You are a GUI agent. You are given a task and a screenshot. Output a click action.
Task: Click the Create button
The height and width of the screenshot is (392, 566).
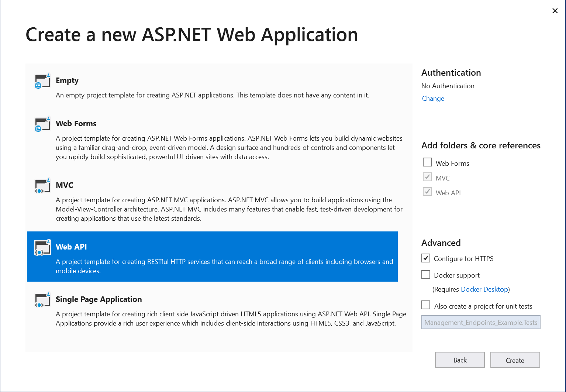[x=515, y=360]
